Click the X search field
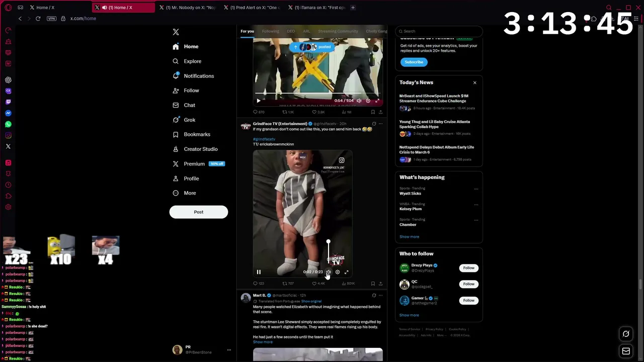The image size is (644, 362). pyautogui.click(x=439, y=31)
